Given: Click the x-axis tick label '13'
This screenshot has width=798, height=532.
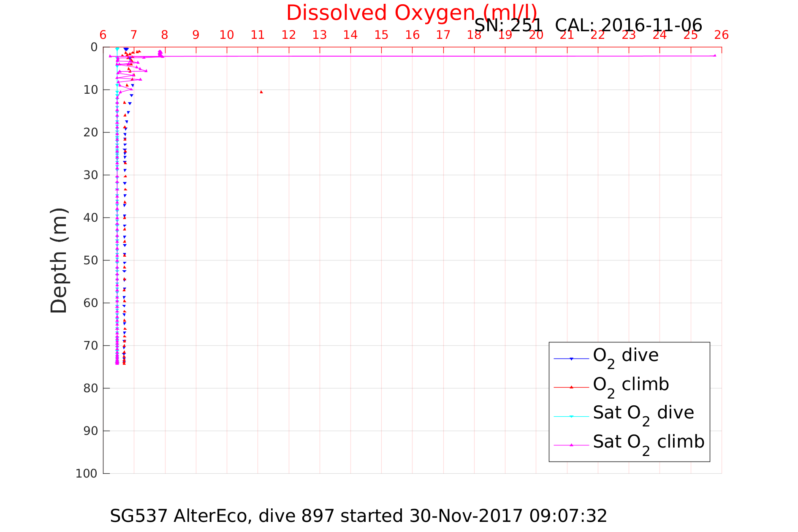Looking at the screenshot, I should click(x=320, y=35).
